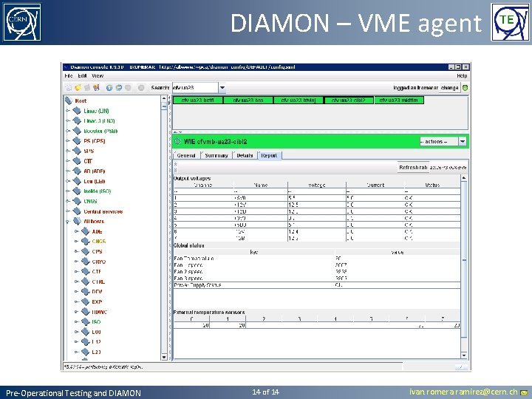Switch to the Report tab
The width and height of the screenshot is (532, 399).
270,155
